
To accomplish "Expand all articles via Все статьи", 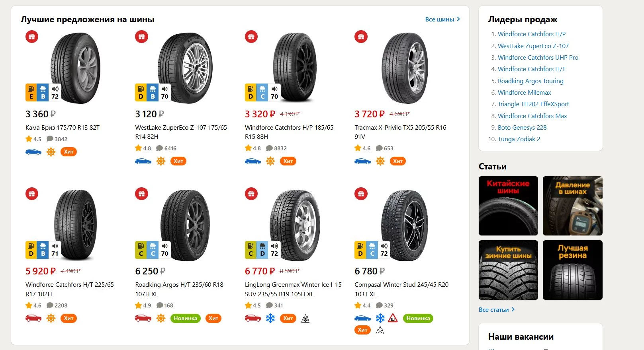I will (496, 309).
